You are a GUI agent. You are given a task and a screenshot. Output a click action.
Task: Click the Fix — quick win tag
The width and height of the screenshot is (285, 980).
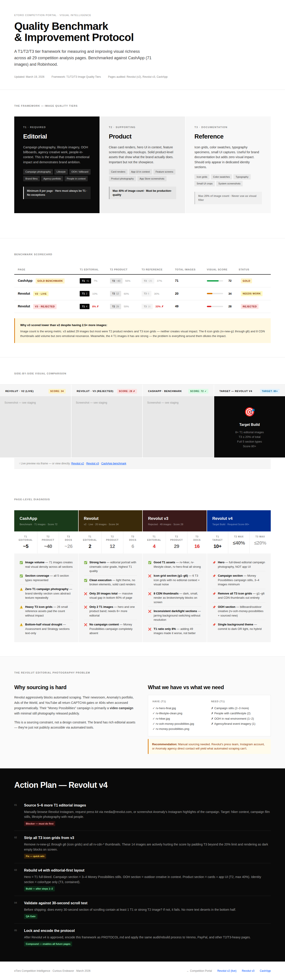coord(35,856)
